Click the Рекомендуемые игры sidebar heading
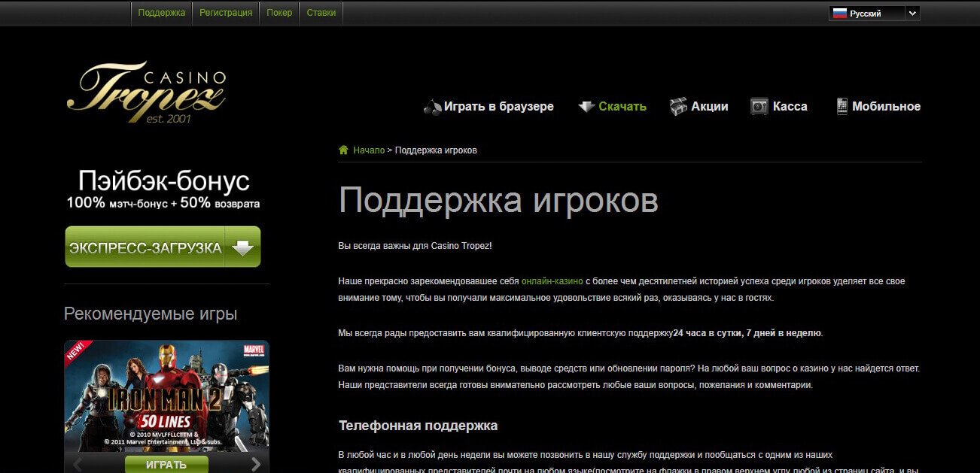980x473 pixels. tap(151, 314)
